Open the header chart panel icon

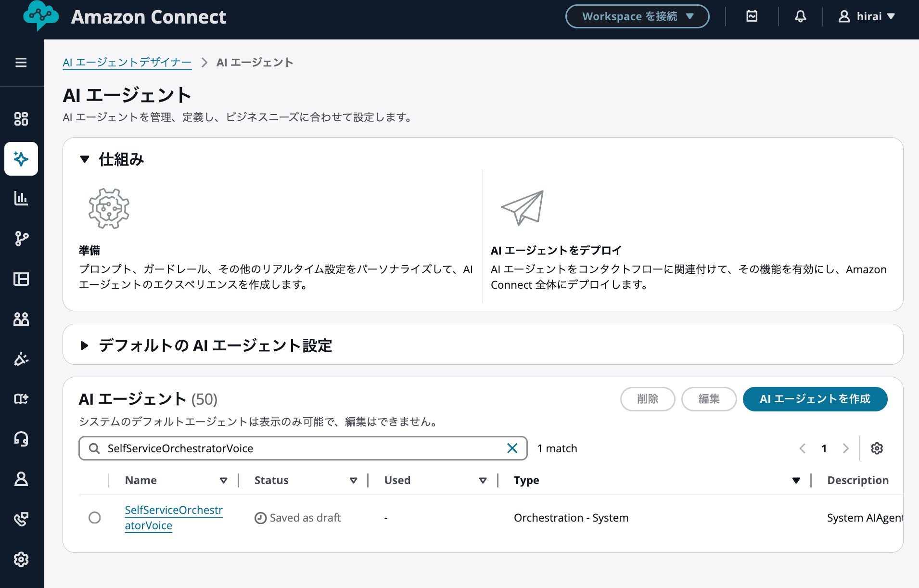(752, 16)
